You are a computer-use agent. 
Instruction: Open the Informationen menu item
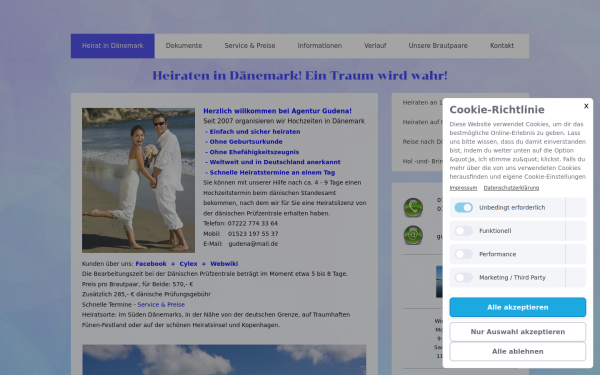click(x=320, y=46)
